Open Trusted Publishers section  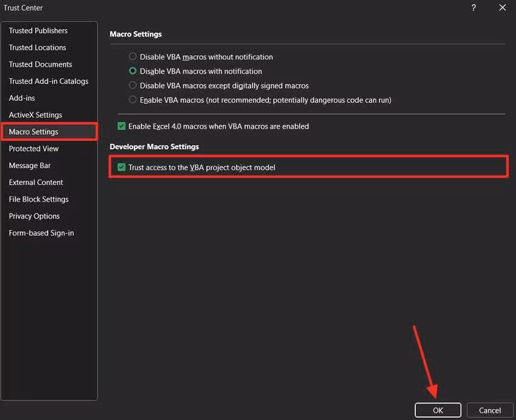[x=38, y=30]
